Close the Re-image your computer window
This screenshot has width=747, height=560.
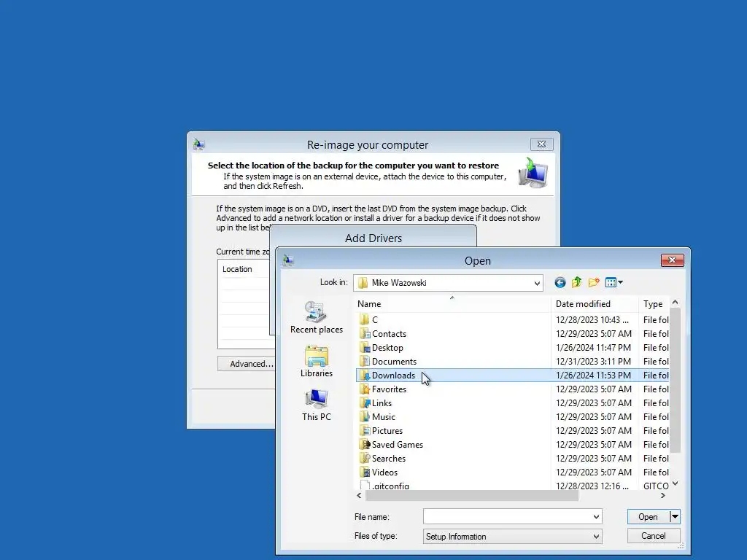click(x=542, y=144)
